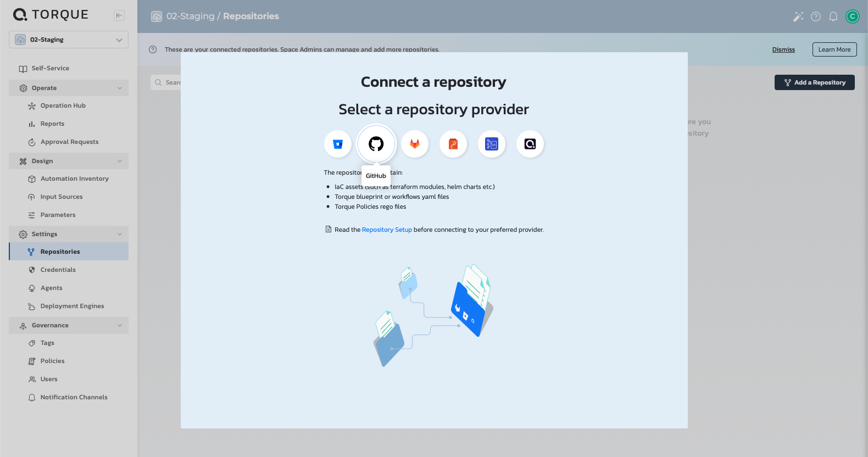Click the Self-Service book icon
Screen dimensions: 868x457
pyautogui.click(x=23, y=69)
